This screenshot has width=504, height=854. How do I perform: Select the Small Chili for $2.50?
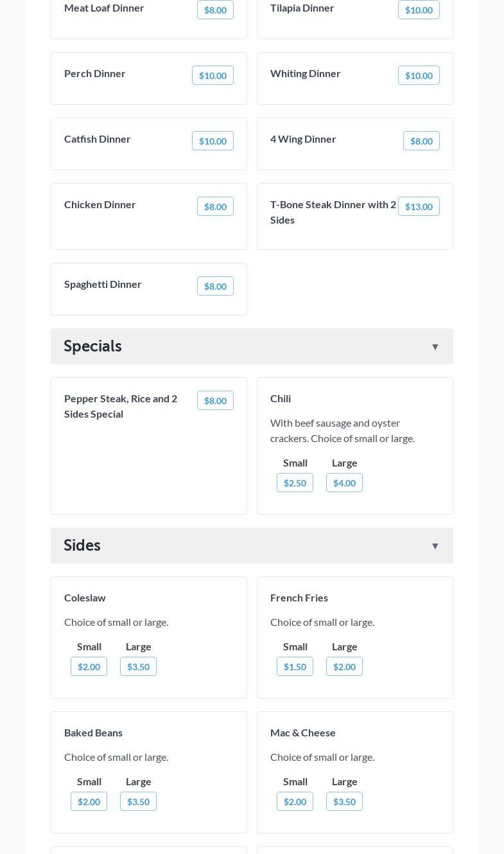tap(295, 483)
